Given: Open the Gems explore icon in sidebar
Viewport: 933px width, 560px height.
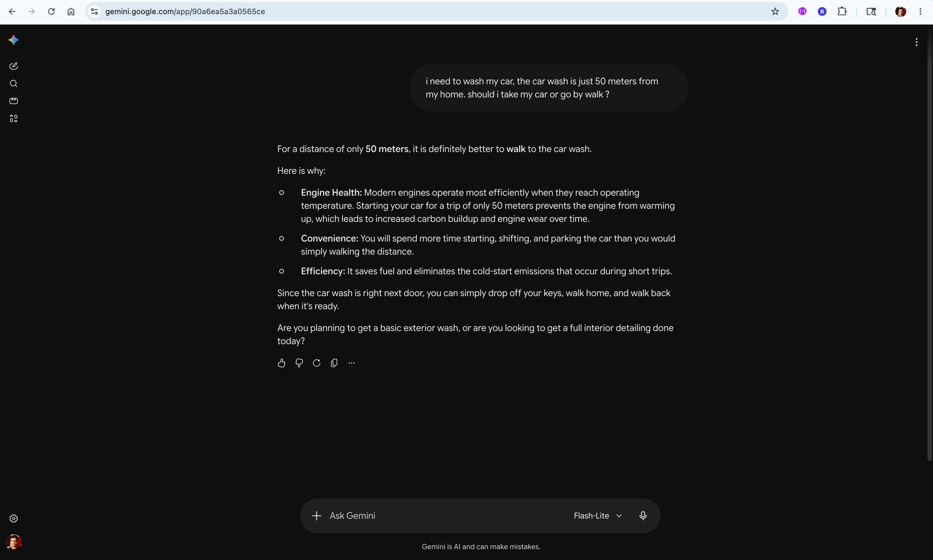Looking at the screenshot, I should pyautogui.click(x=14, y=118).
